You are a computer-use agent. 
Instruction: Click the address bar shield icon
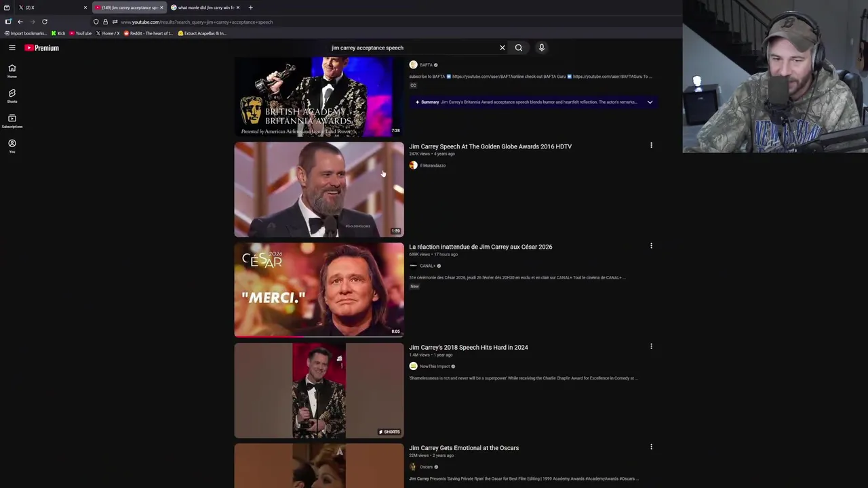coord(96,22)
